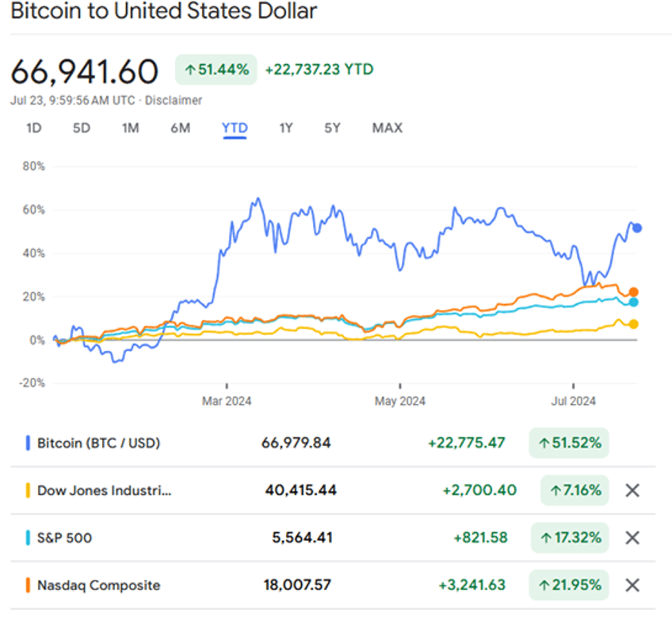Viewport: 672px width, 617px height.
Task: Click the May 2024 axis label
Action: (x=400, y=401)
